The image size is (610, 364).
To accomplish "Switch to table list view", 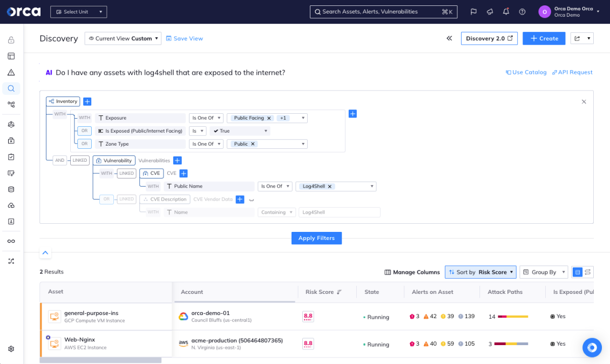I will [x=577, y=272].
